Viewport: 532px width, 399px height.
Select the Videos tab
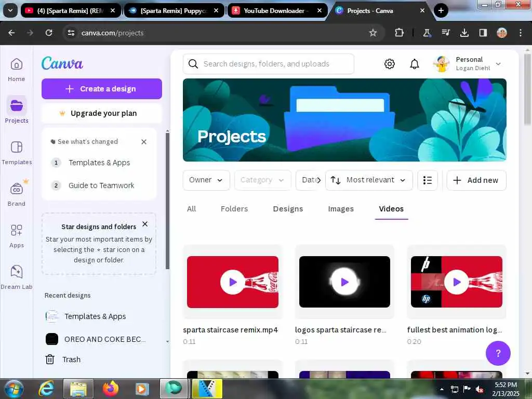(391, 209)
